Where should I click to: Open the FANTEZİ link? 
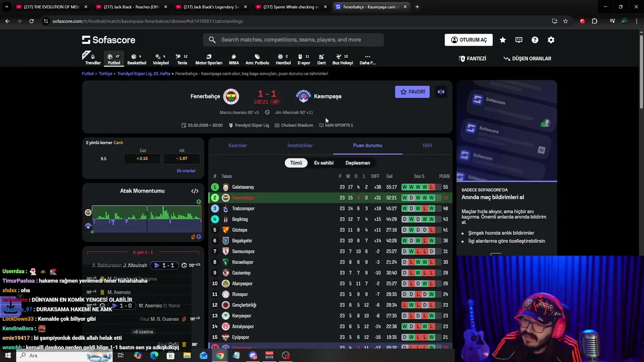[x=472, y=58]
